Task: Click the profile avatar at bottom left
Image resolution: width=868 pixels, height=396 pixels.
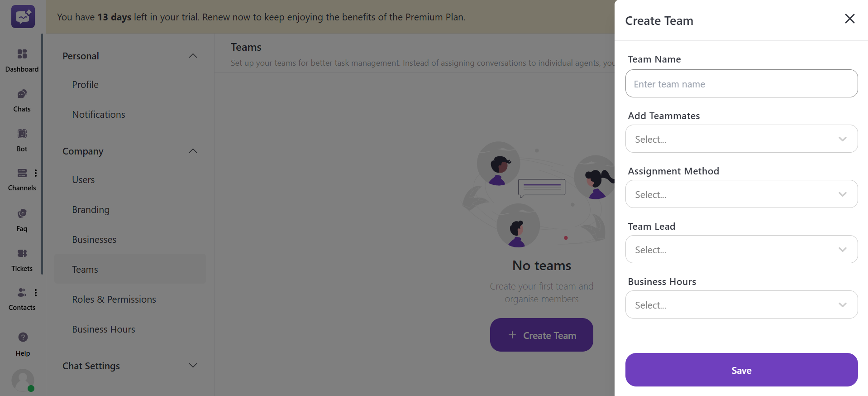Action: coord(23,380)
